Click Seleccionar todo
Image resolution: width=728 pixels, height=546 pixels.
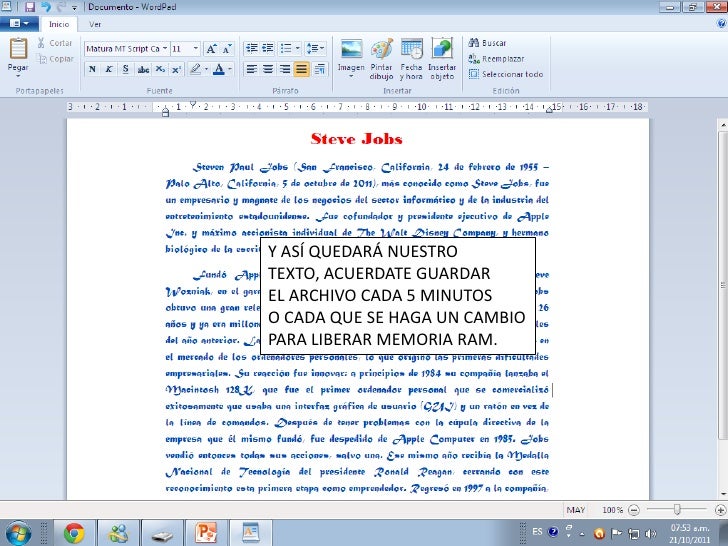pyautogui.click(x=506, y=74)
